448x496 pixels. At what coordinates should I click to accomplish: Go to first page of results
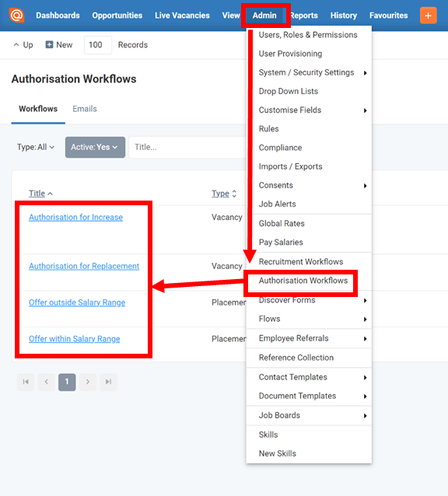point(26,382)
